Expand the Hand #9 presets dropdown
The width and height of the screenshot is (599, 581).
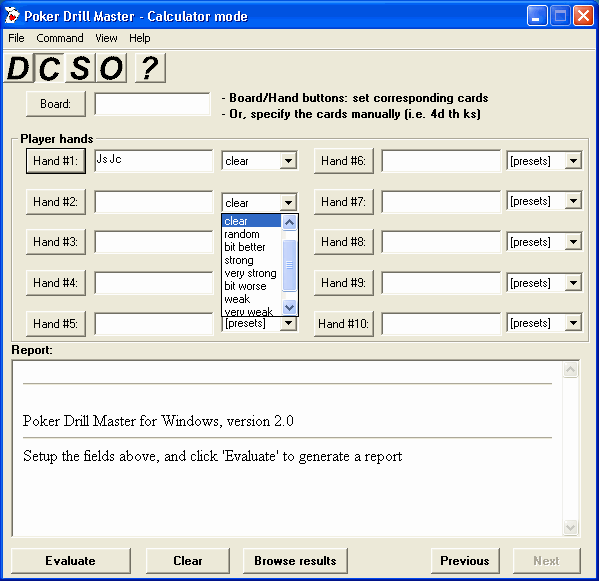coord(573,283)
